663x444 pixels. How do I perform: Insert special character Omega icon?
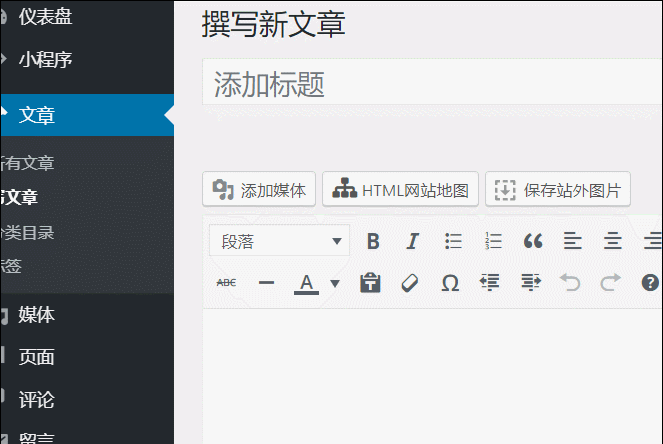tap(450, 282)
